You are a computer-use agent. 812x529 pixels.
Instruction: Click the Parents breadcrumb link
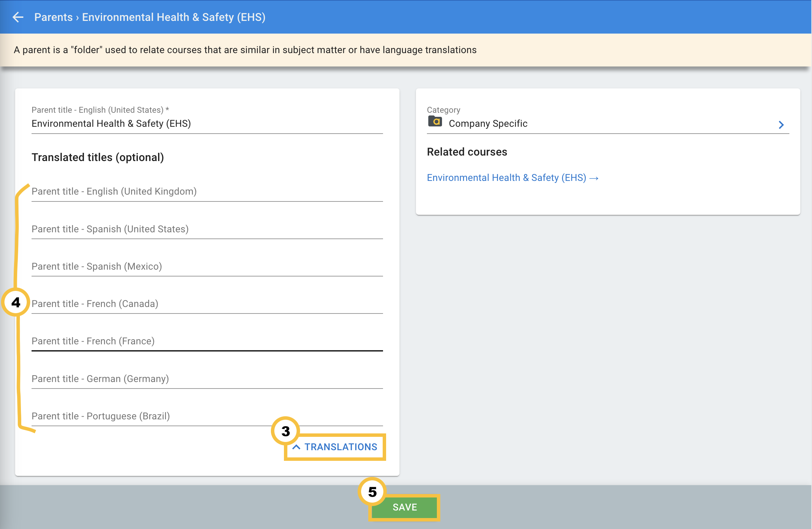coord(53,17)
